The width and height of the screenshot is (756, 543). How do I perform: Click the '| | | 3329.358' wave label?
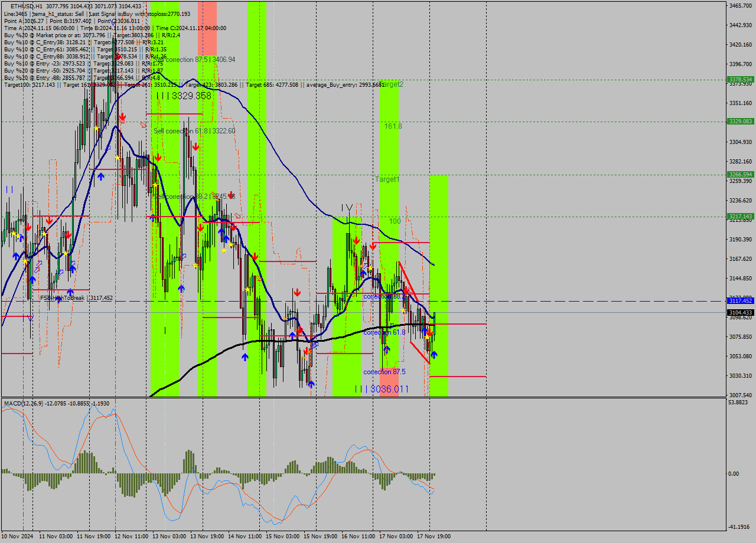184,96
